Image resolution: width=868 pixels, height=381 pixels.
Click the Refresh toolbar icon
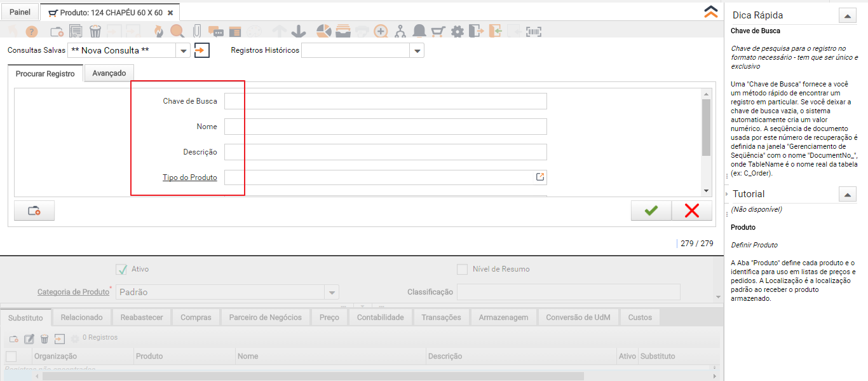159,31
